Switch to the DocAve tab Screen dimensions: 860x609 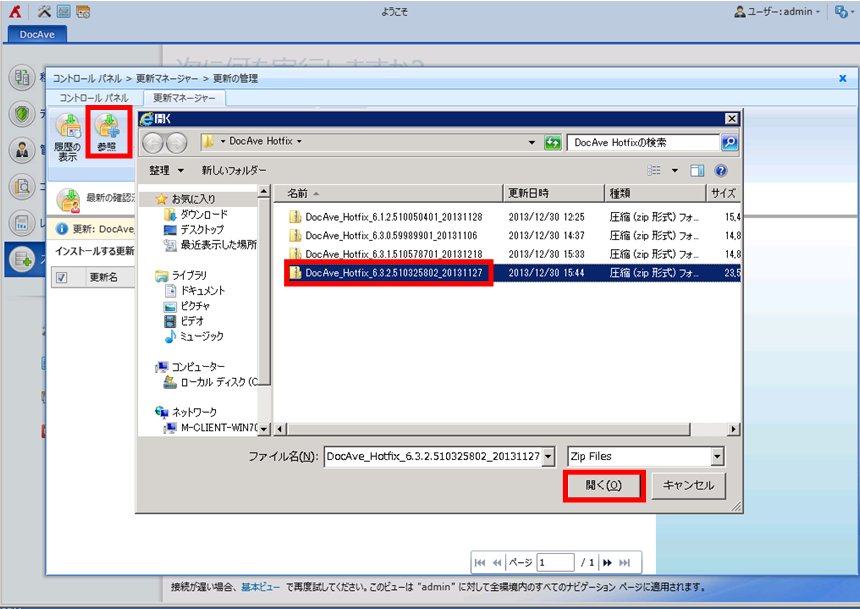[37, 34]
